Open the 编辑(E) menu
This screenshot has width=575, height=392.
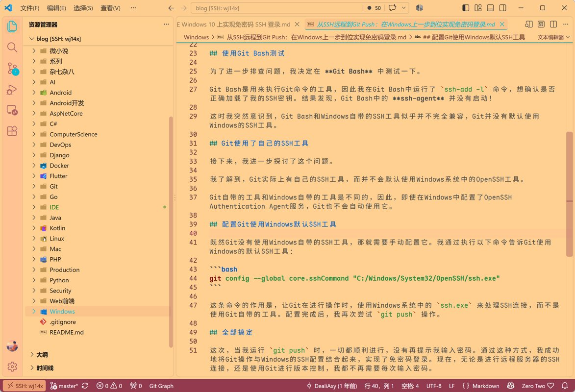(x=56, y=8)
